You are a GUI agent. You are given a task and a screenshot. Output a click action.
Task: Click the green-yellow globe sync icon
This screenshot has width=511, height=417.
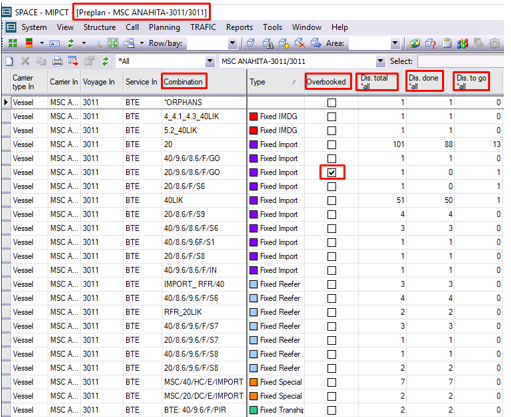pos(415,43)
